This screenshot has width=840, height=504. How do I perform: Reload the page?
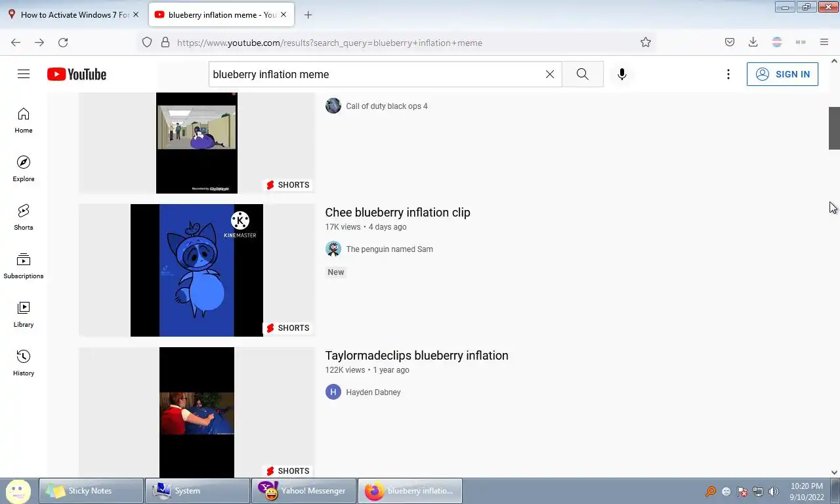pos(63,43)
